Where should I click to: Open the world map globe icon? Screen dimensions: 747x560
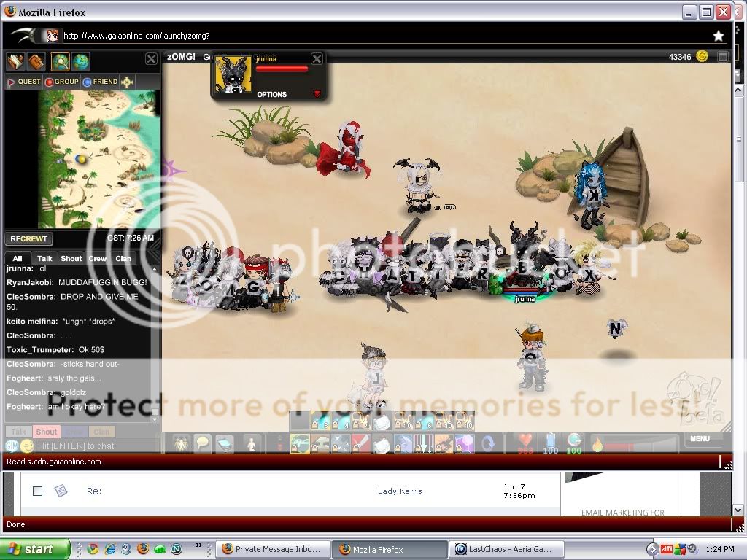point(80,61)
